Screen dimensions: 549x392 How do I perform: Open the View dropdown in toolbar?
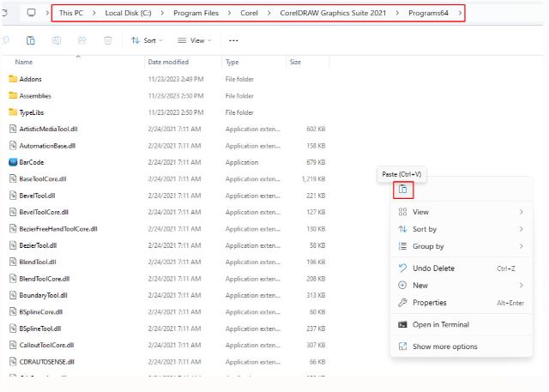(195, 40)
